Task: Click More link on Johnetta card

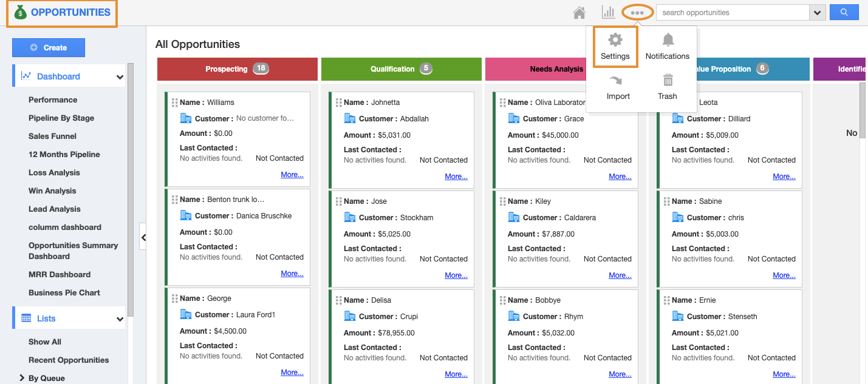Action: coord(456,177)
